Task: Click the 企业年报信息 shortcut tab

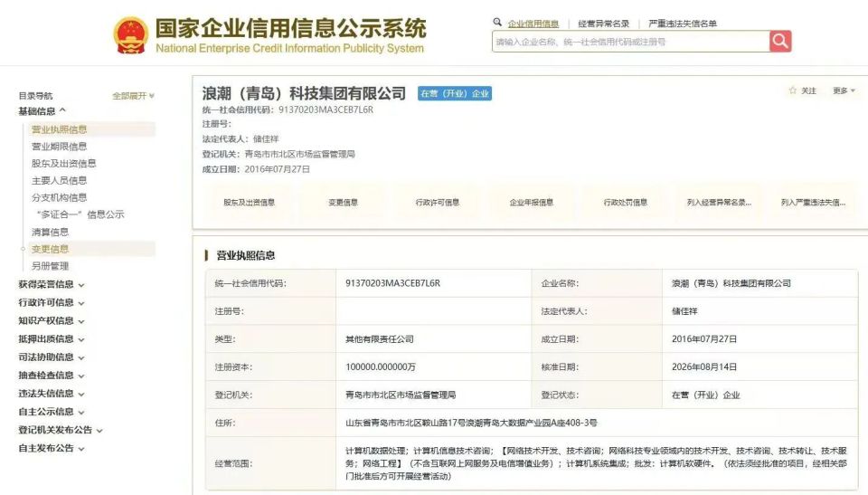Action: [x=532, y=203]
